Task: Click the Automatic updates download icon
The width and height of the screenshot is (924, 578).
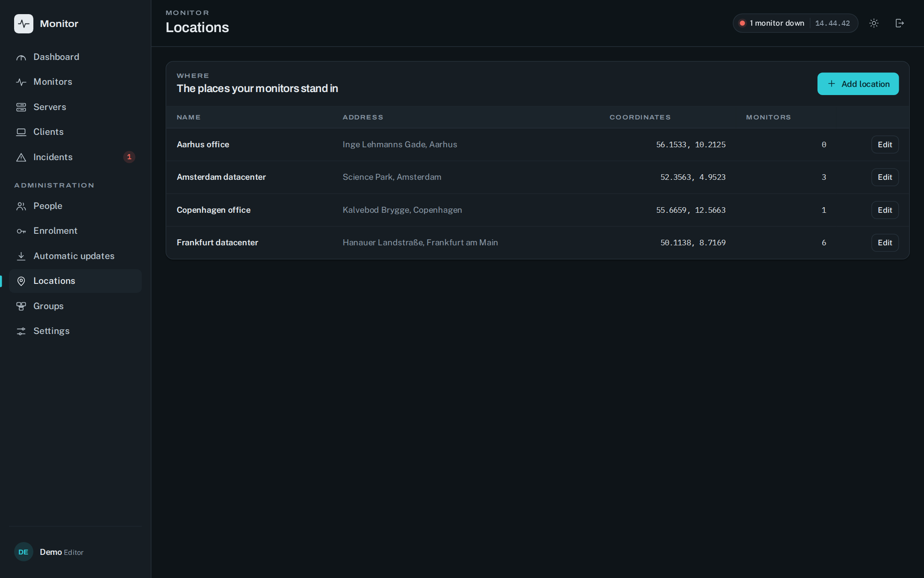Action: point(21,256)
